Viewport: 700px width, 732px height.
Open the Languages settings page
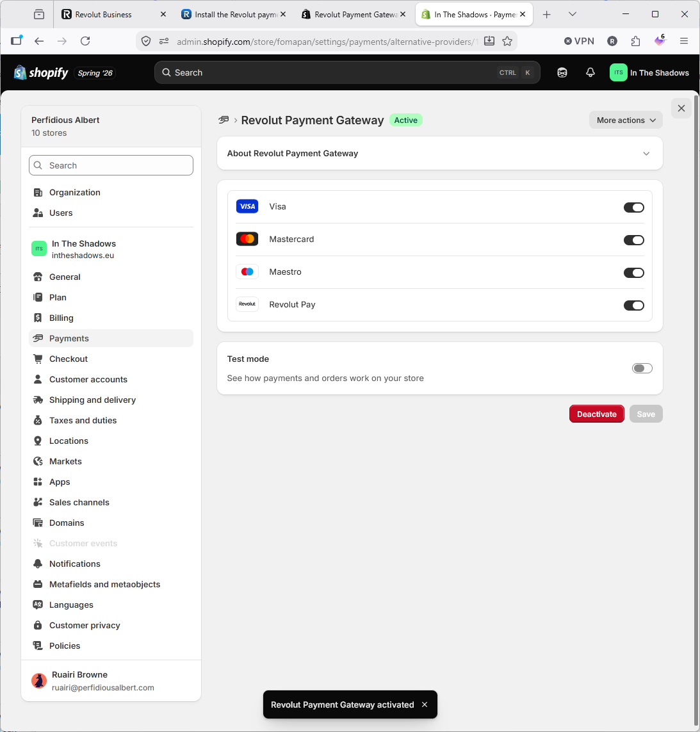(111, 605)
